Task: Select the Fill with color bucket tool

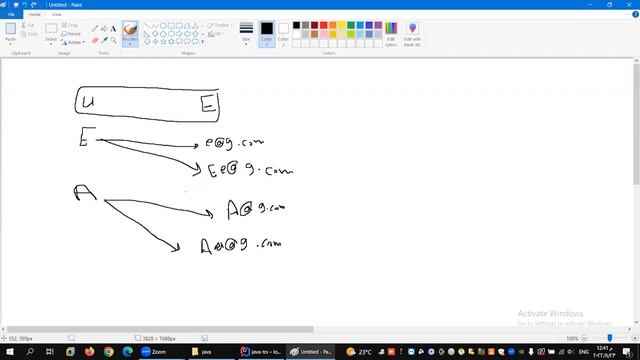Action: tap(104, 29)
